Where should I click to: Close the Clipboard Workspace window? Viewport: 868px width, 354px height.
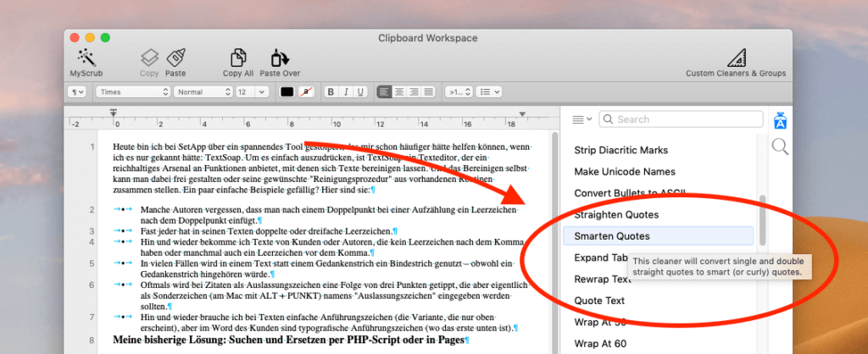tap(75, 37)
